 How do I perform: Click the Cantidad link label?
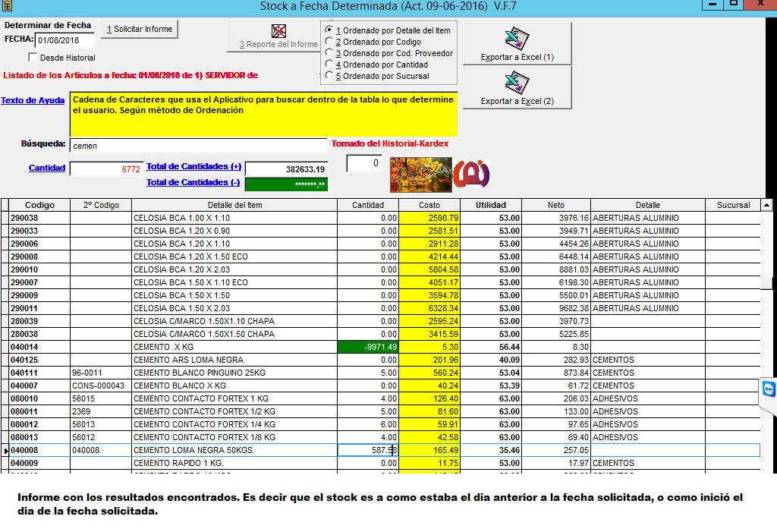[x=47, y=168]
